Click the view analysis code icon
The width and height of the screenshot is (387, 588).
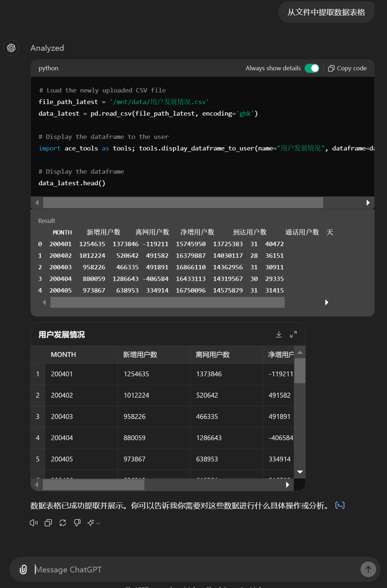tap(340, 505)
